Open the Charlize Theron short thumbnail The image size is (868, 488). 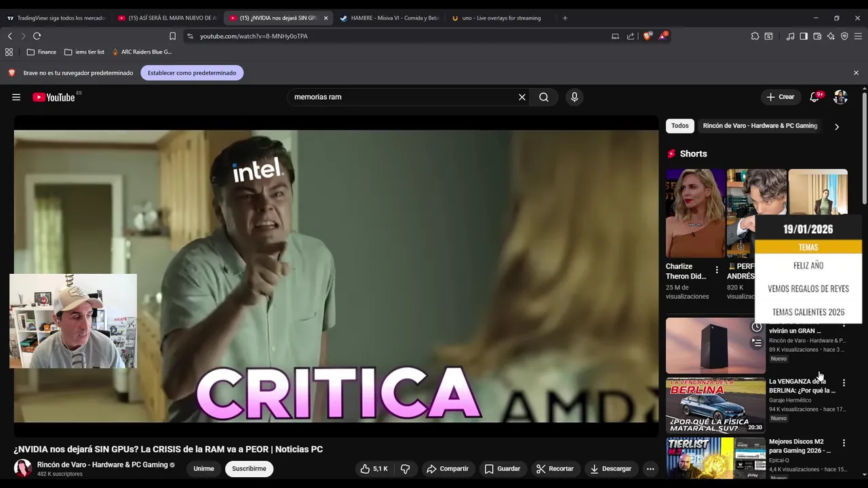(695, 213)
